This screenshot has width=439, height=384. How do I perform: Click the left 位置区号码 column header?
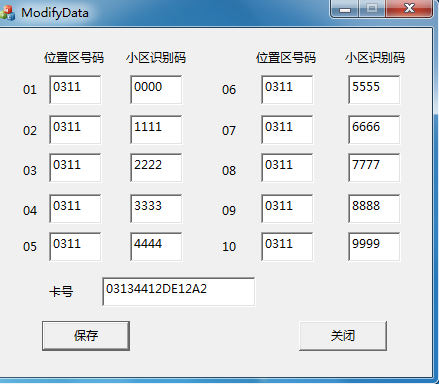(x=74, y=58)
